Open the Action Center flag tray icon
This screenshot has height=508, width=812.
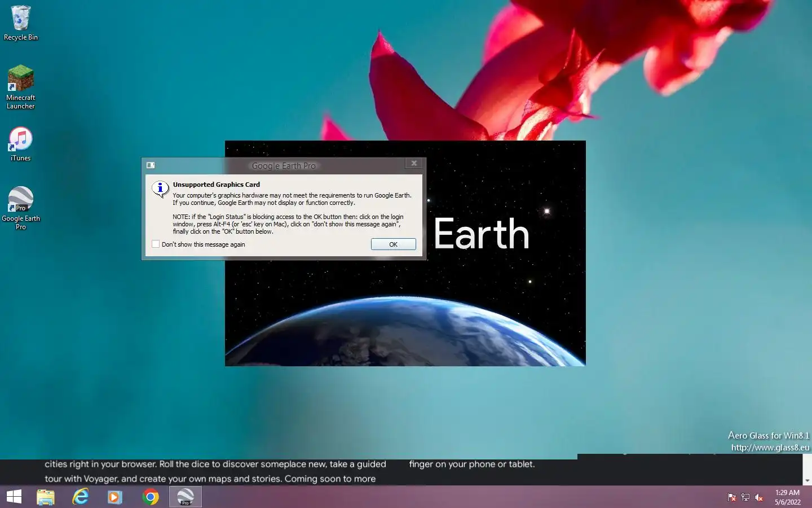point(732,497)
